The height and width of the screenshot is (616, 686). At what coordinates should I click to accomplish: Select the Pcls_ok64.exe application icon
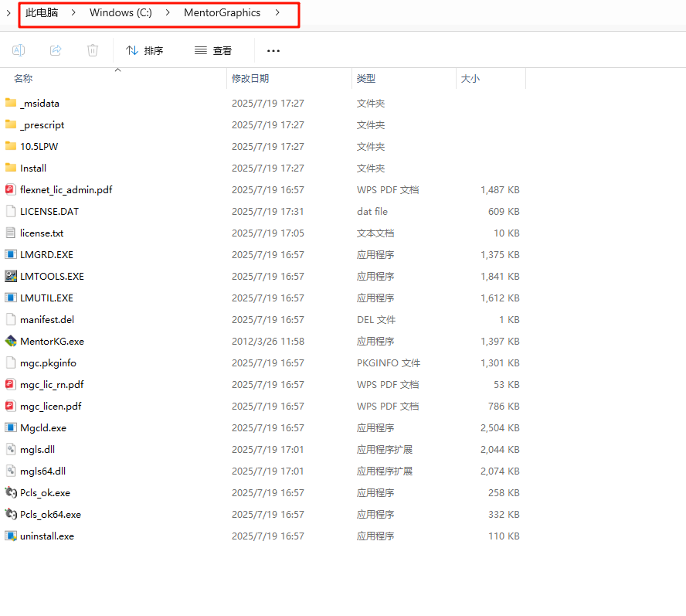(11, 515)
